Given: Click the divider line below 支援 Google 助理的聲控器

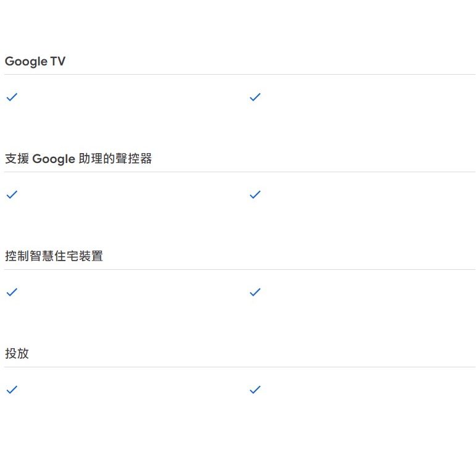Looking at the screenshot, I should pyautogui.click(x=240, y=172).
